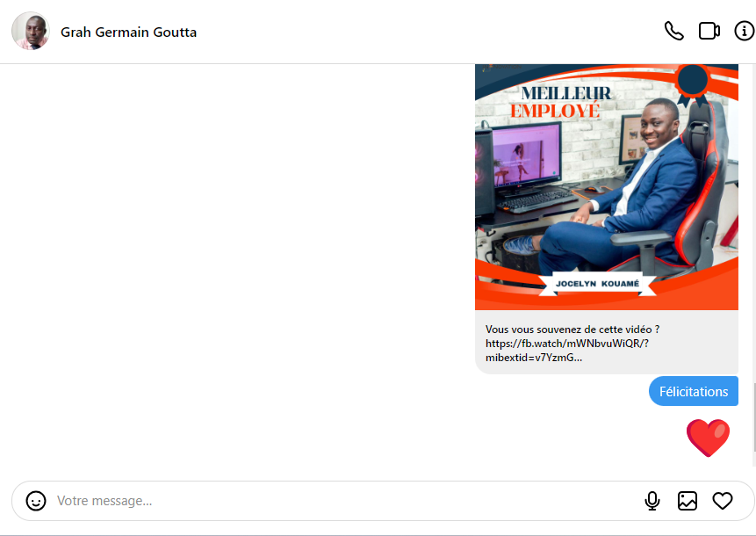This screenshot has width=756, height=536.
Task: Send a like with the heart outline icon
Action: click(x=723, y=501)
